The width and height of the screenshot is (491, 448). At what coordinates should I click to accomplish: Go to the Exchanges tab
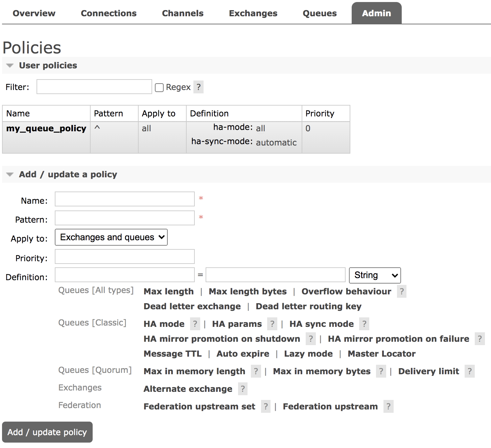[253, 13]
